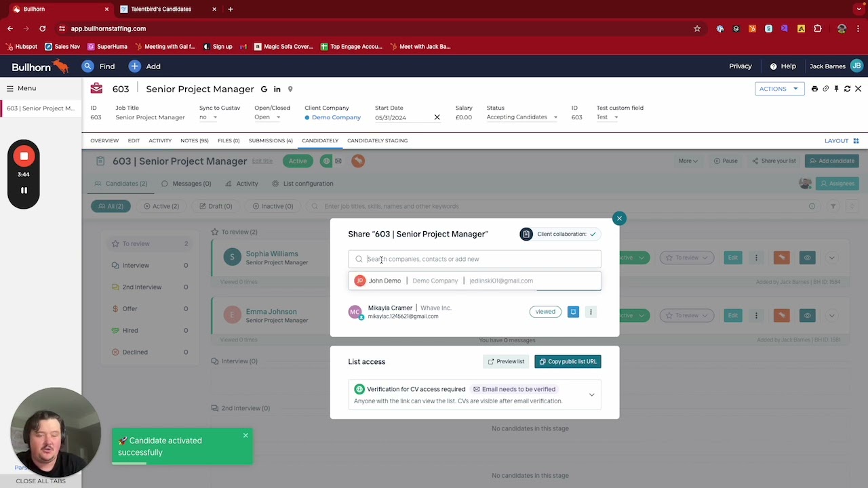The width and height of the screenshot is (868, 488).
Task: Close the share dialog
Action: click(x=619, y=218)
